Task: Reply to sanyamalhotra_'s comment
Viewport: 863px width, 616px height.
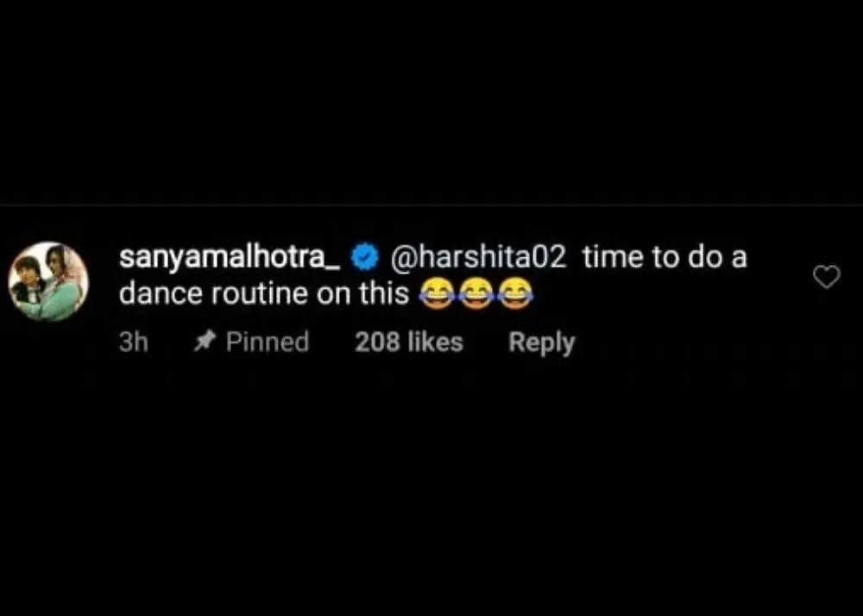Action: (542, 343)
